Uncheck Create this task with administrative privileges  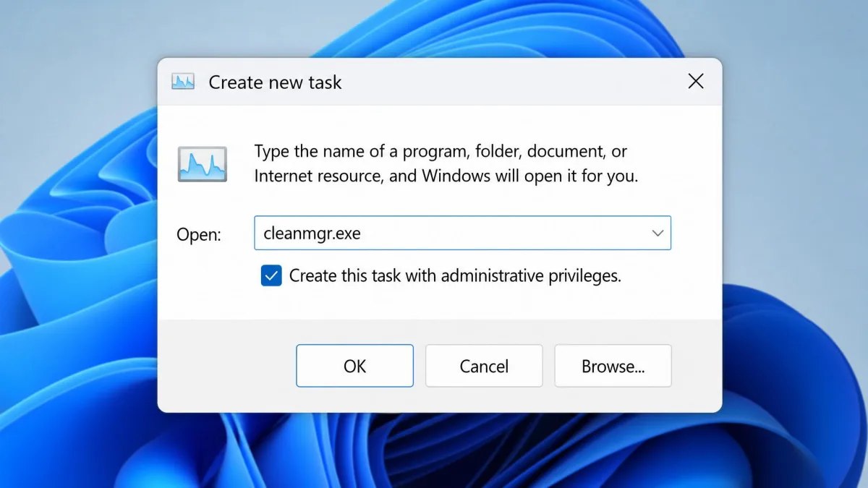pos(271,275)
